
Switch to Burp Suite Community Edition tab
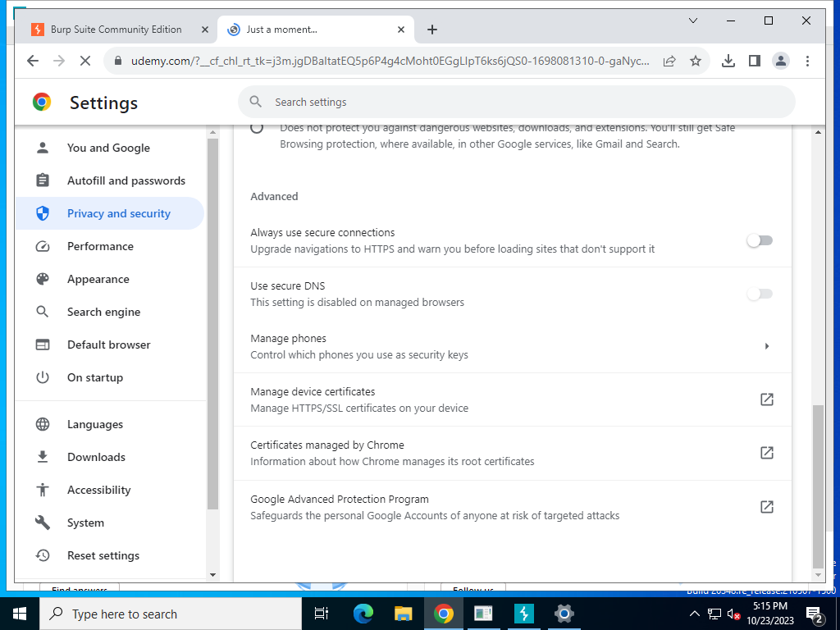[114, 30]
